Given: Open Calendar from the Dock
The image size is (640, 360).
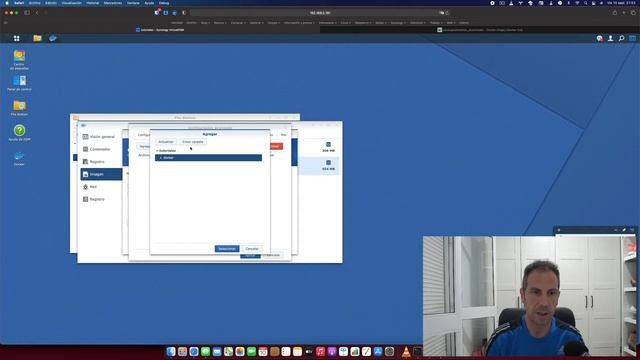Looking at the screenshot, I should click(263, 351).
